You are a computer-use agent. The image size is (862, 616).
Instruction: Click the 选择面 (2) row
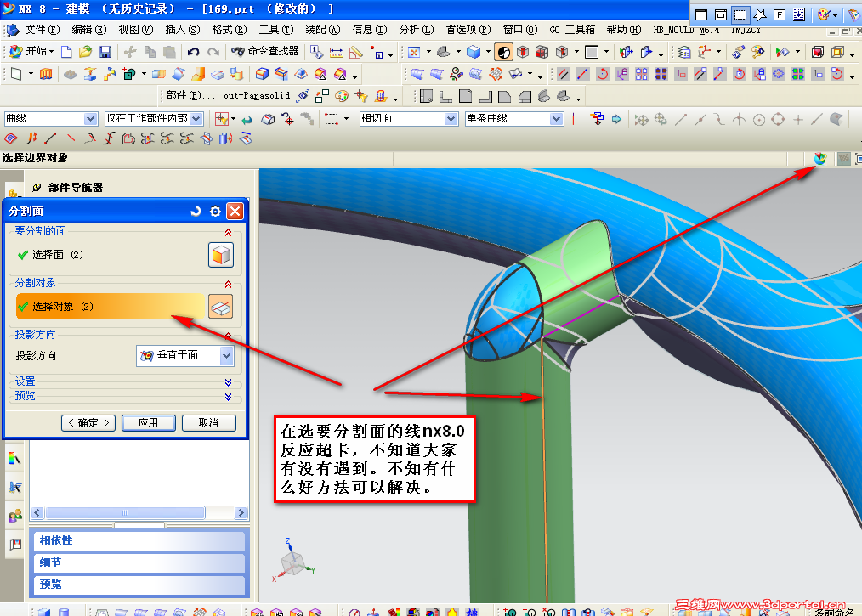[x=110, y=255]
